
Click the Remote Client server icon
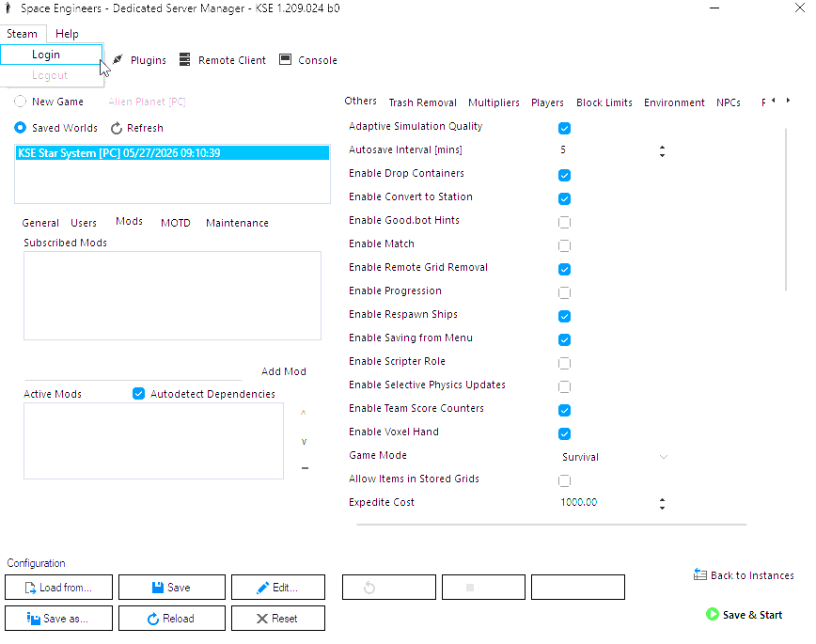coord(185,59)
